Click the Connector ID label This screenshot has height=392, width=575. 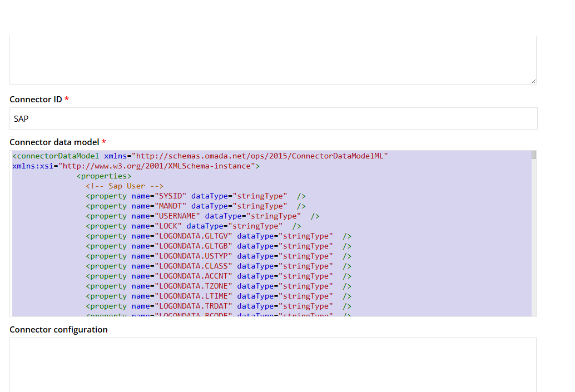click(x=36, y=99)
